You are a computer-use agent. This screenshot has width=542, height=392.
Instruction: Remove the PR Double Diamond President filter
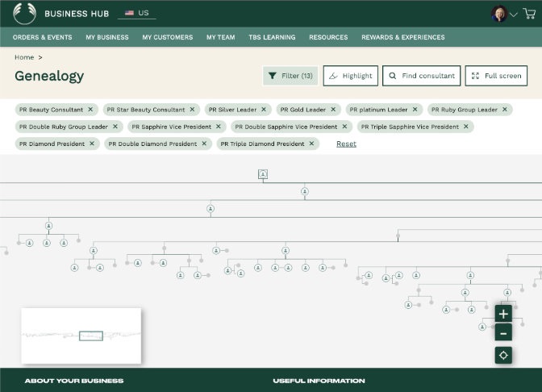coord(204,144)
